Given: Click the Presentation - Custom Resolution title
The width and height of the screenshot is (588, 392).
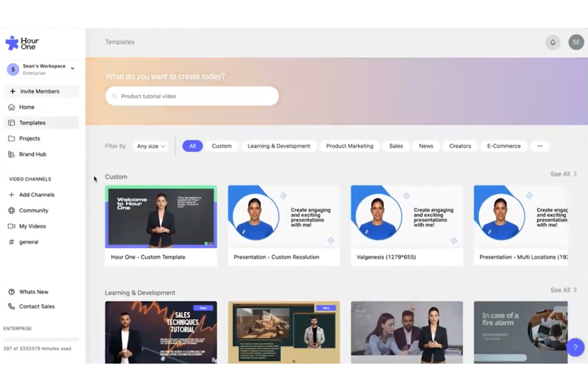Looking at the screenshot, I should tap(277, 257).
